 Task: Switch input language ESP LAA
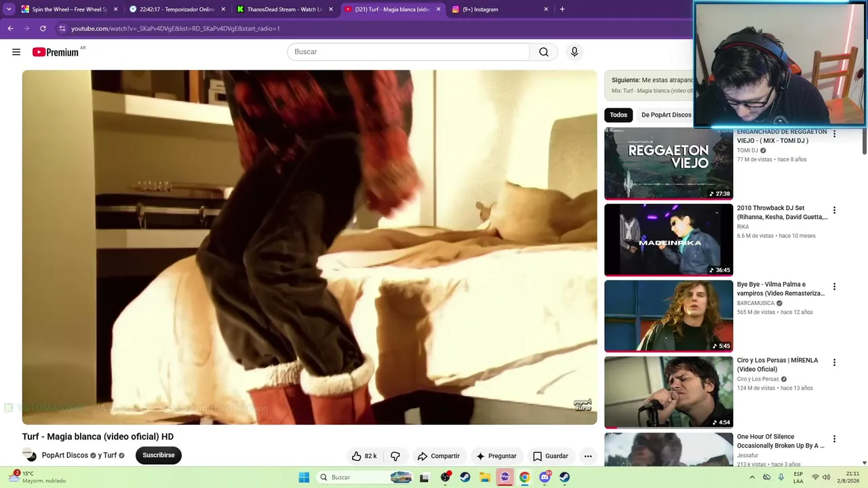[x=798, y=477]
